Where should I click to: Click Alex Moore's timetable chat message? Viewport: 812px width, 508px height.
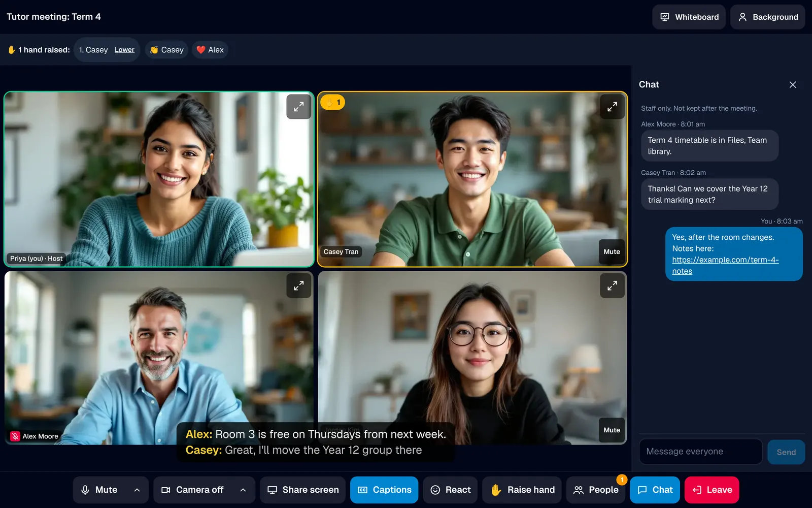point(709,146)
